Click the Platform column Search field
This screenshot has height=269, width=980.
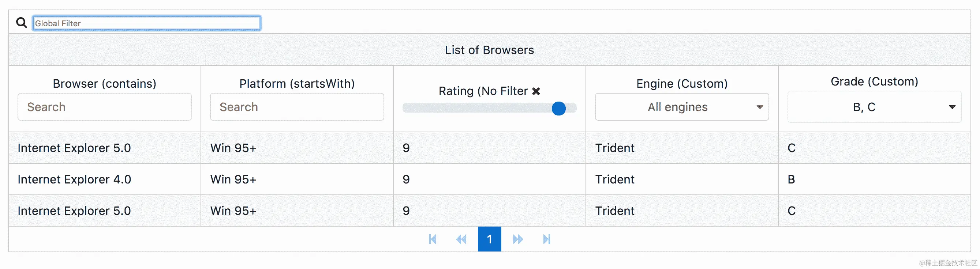tap(297, 107)
